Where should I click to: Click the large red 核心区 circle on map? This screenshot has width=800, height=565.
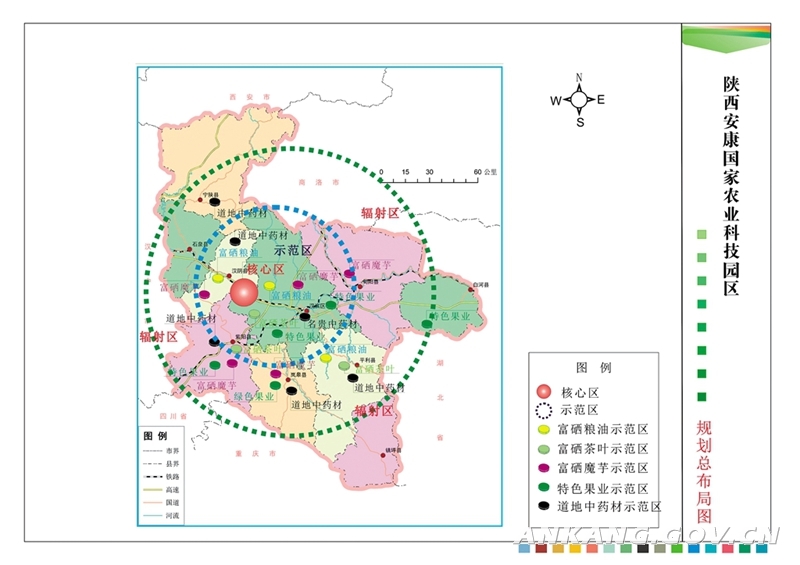click(x=244, y=293)
